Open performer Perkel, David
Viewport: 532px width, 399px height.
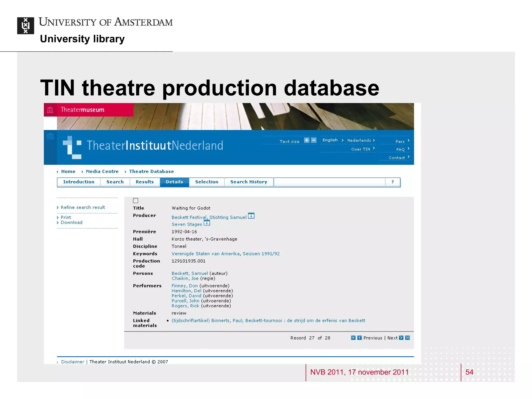click(x=187, y=296)
